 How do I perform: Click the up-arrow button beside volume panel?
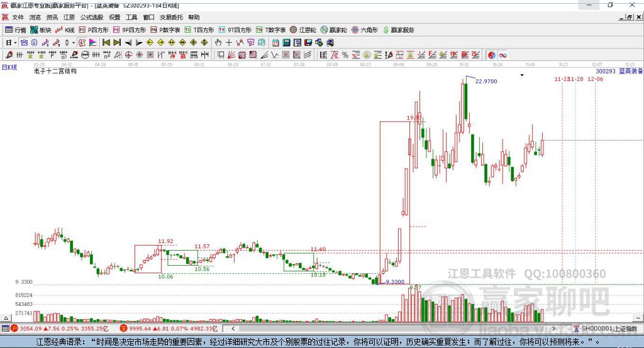tap(6, 318)
